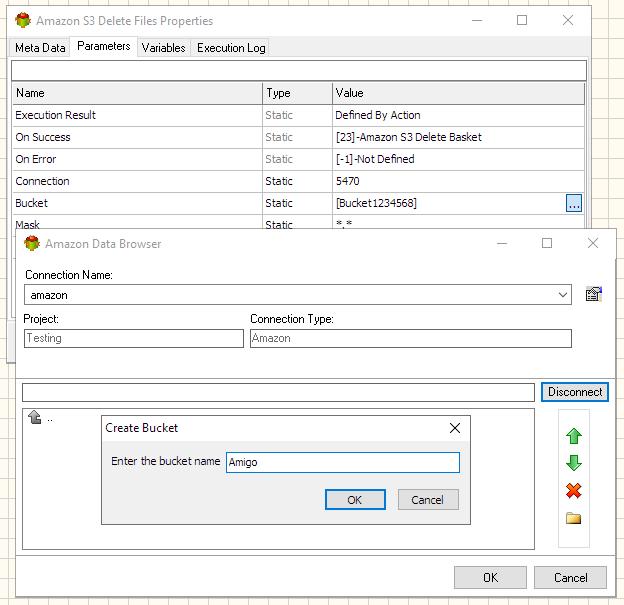
Task: Close the Amazon S3 Delete Files Properties window
Action: click(568, 20)
